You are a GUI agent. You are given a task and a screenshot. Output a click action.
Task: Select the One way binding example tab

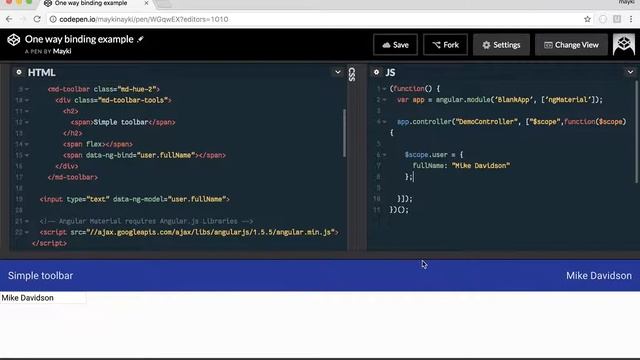pos(96,3)
